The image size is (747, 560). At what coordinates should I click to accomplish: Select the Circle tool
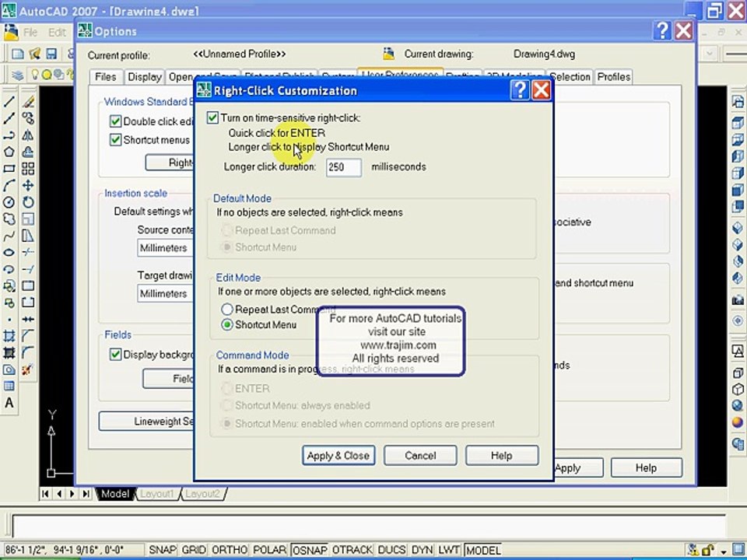click(x=9, y=202)
